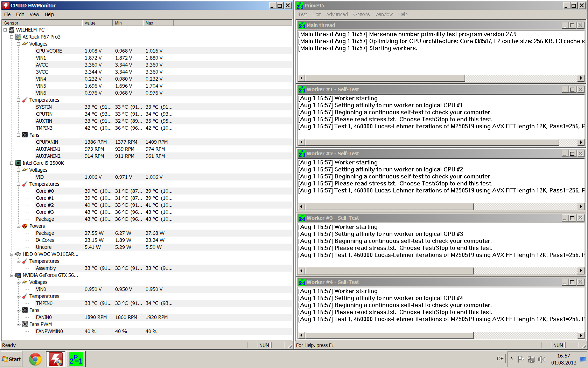Click the Worker #1 horizontal scrollbar right arrow
The image size is (588, 368).
point(581,142)
